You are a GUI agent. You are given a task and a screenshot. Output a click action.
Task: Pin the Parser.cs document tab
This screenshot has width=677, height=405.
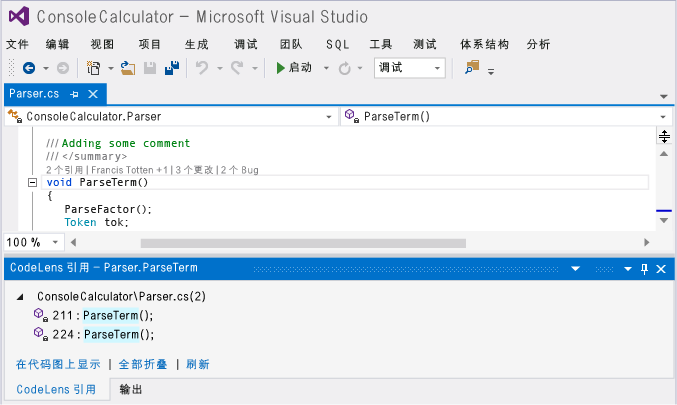coord(75,94)
